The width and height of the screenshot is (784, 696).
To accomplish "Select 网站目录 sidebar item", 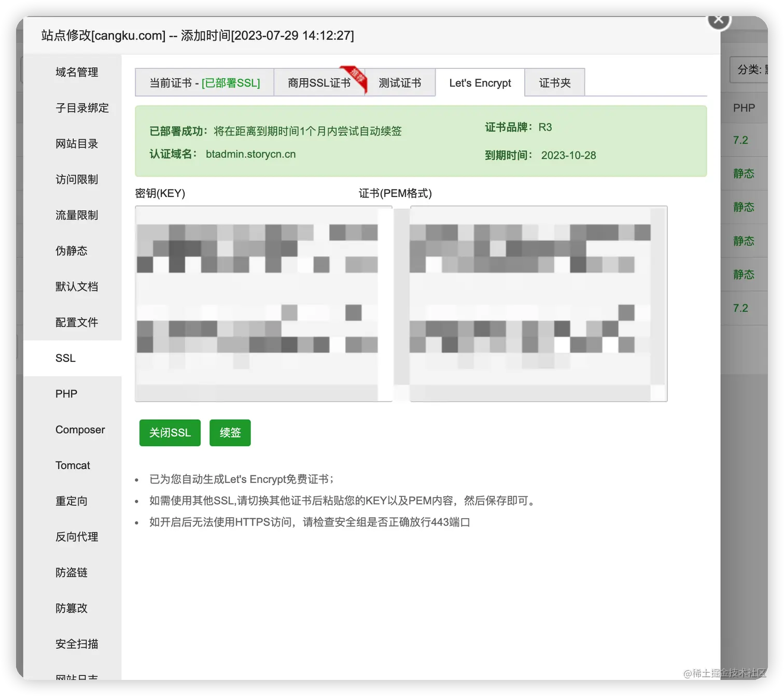I will 73,144.
